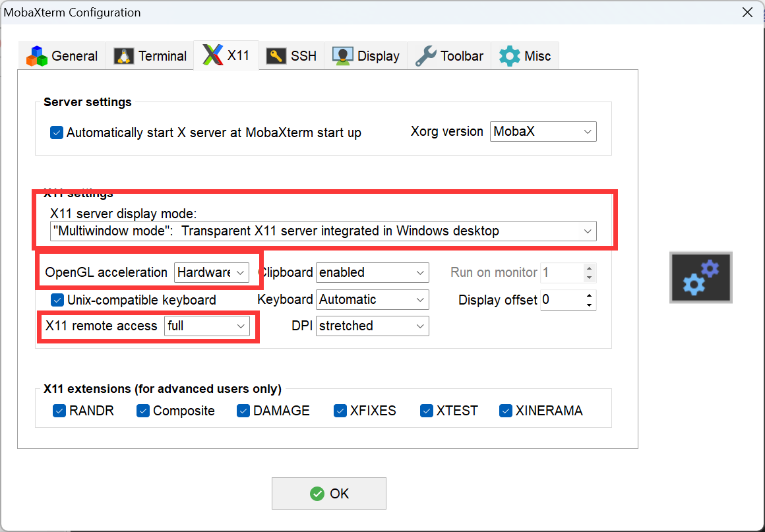Click the 'X11 server display mode:' label
The width and height of the screenshot is (765, 532).
pyautogui.click(x=123, y=214)
